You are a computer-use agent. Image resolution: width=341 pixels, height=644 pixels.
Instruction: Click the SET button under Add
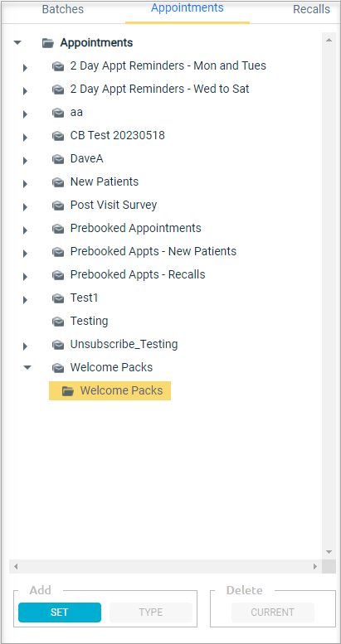click(x=59, y=613)
